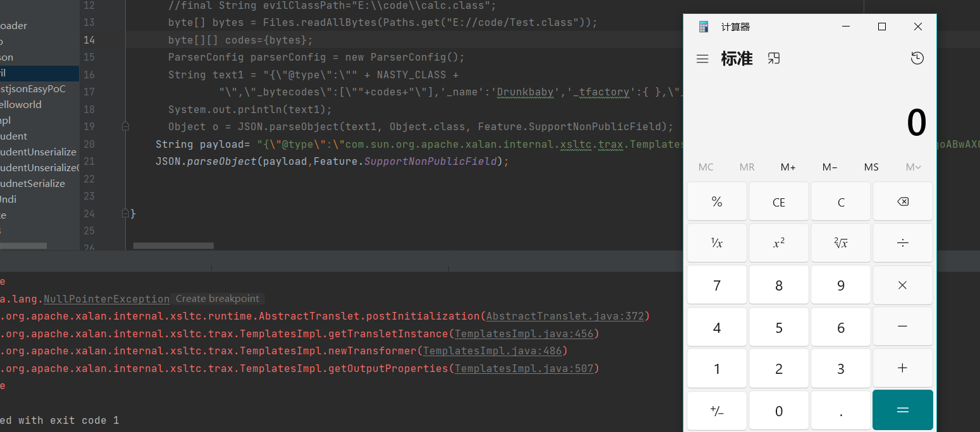
Task: Select the udnetSerialize project tree item
Action: (32, 183)
